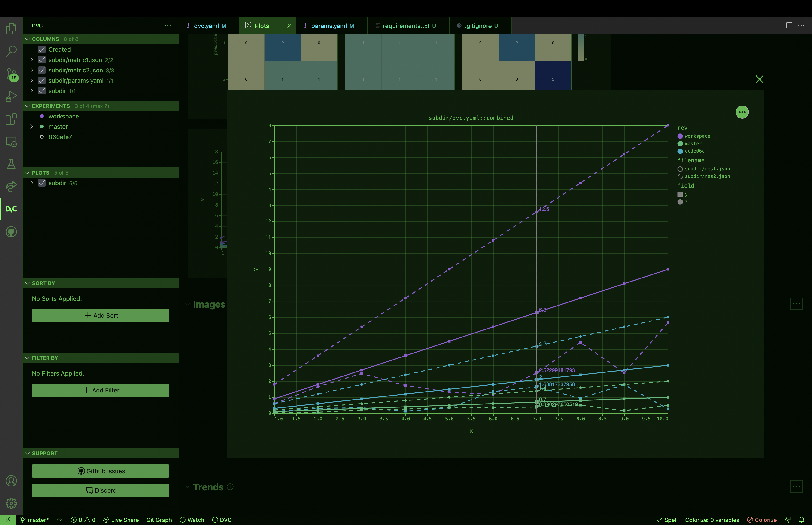Open the Run and Debug icon

coord(11,97)
